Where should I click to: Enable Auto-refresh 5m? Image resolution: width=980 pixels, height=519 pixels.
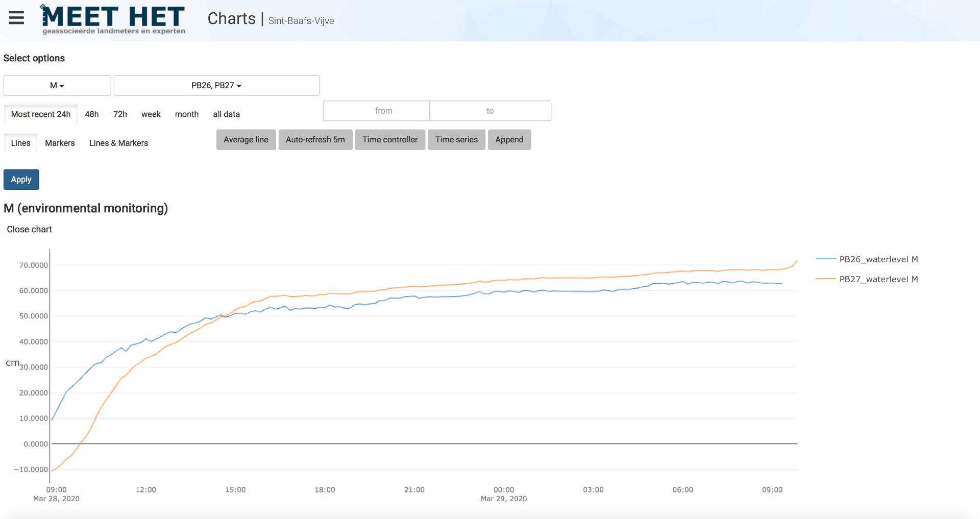pos(315,140)
